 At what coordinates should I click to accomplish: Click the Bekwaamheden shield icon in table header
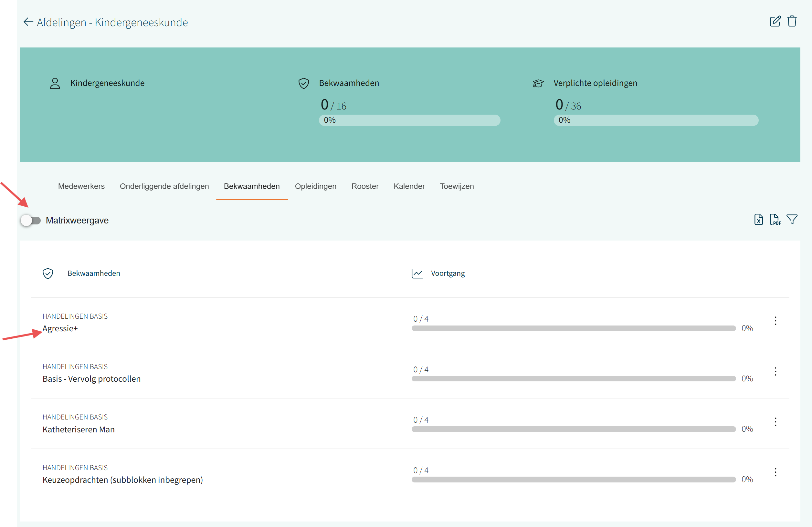click(48, 274)
